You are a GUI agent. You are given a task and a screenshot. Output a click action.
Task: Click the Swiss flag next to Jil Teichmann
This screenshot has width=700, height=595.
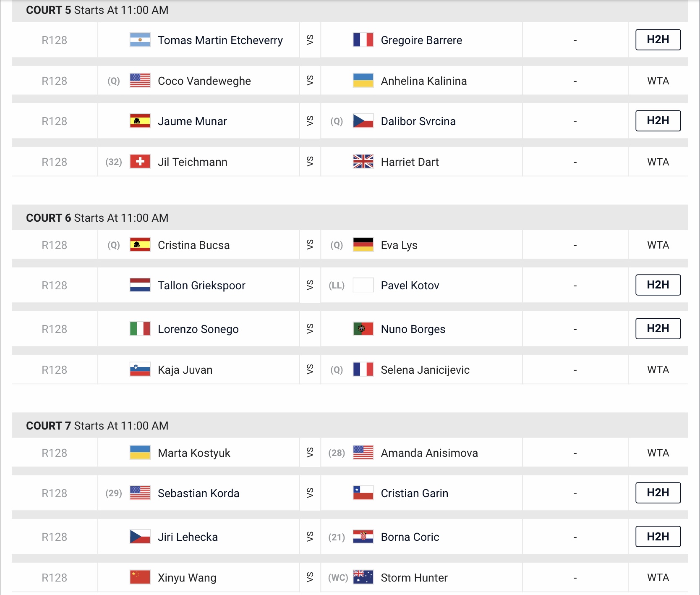tap(140, 162)
